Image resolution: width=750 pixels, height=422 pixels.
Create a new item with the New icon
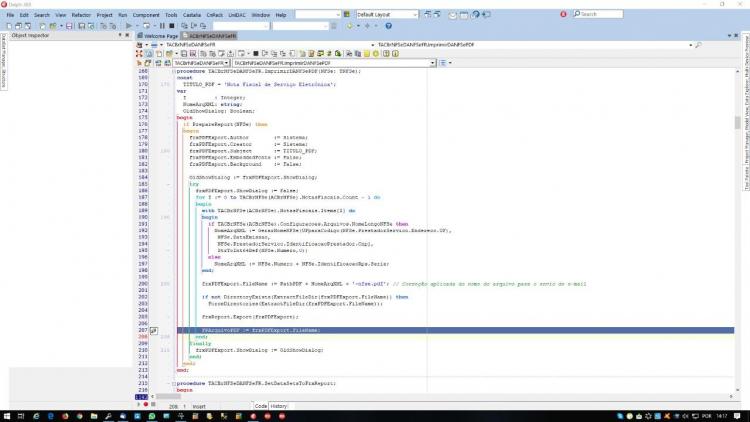pos(9,26)
